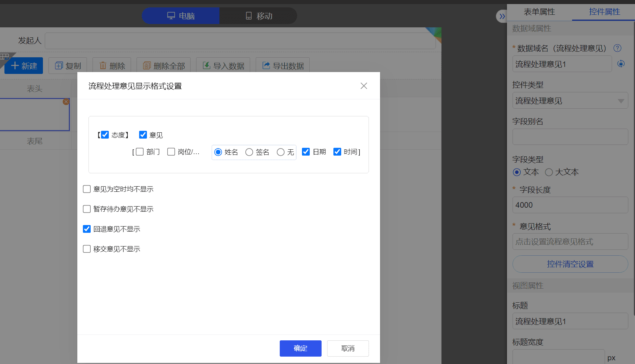635x364 pixels.
Task: Close the opinion format dialog with X
Action: point(364,86)
